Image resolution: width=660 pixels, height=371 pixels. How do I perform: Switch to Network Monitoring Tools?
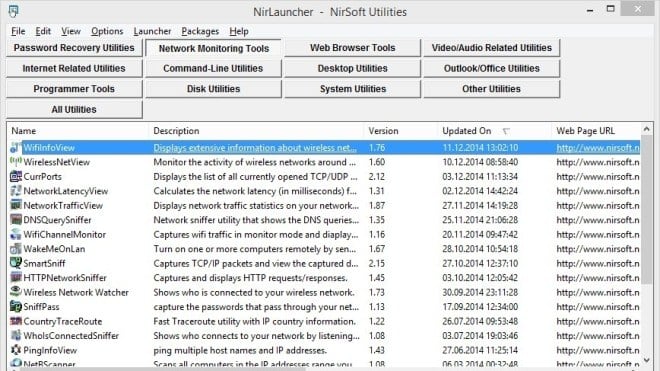coord(213,48)
